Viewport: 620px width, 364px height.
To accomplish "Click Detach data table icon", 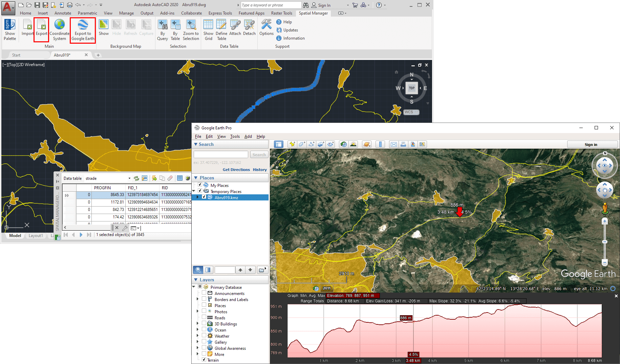I will coord(249,28).
